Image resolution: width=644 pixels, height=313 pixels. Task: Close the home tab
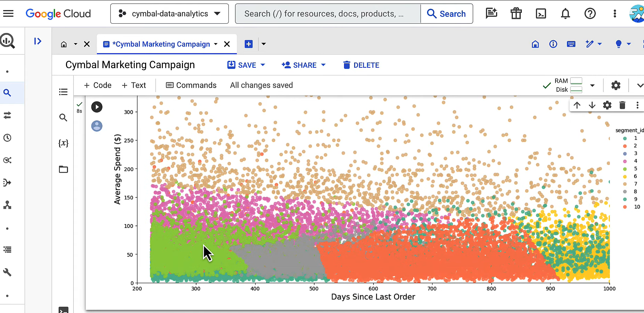(87, 44)
